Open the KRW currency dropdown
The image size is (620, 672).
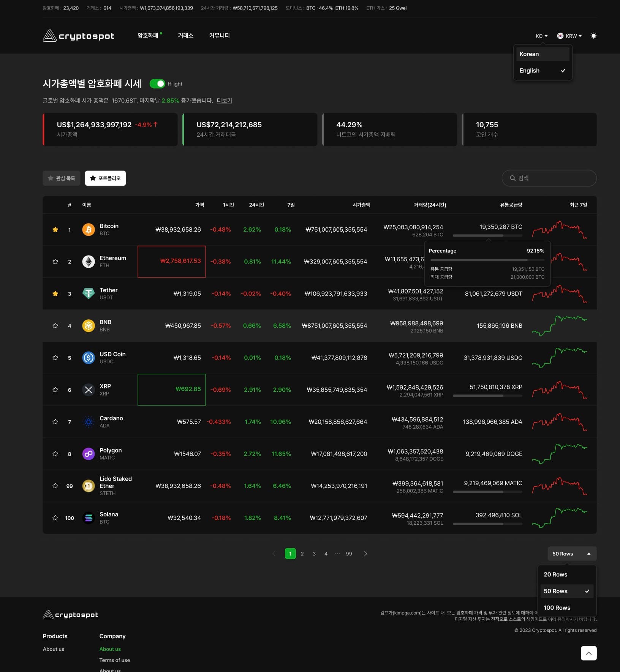point(569,36)
